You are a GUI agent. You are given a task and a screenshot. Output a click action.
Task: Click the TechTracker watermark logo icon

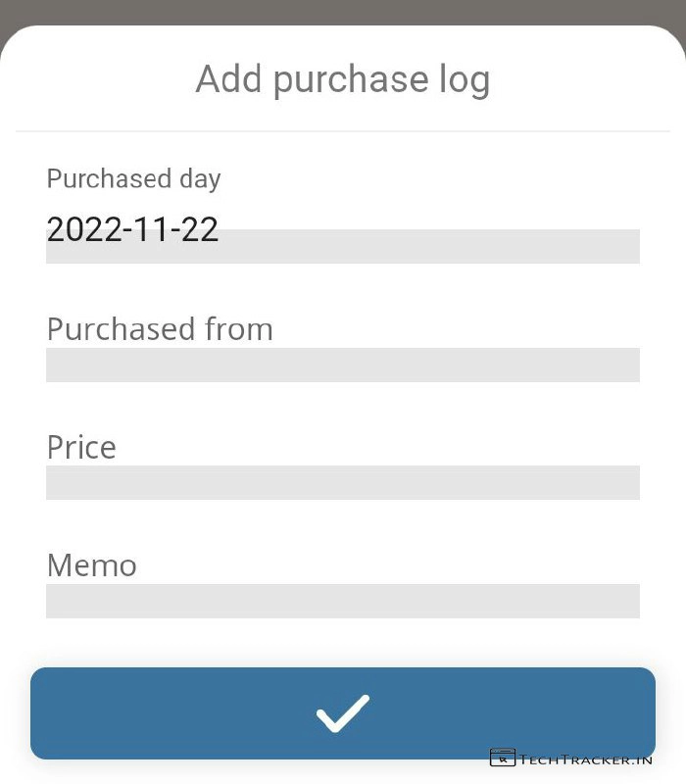coord(502,758)
